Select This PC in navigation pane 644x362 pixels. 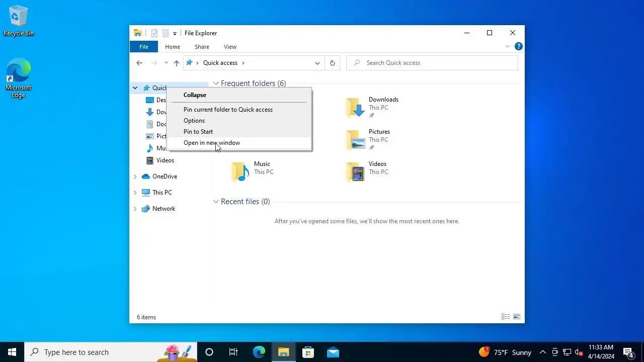tap(162, 193)
